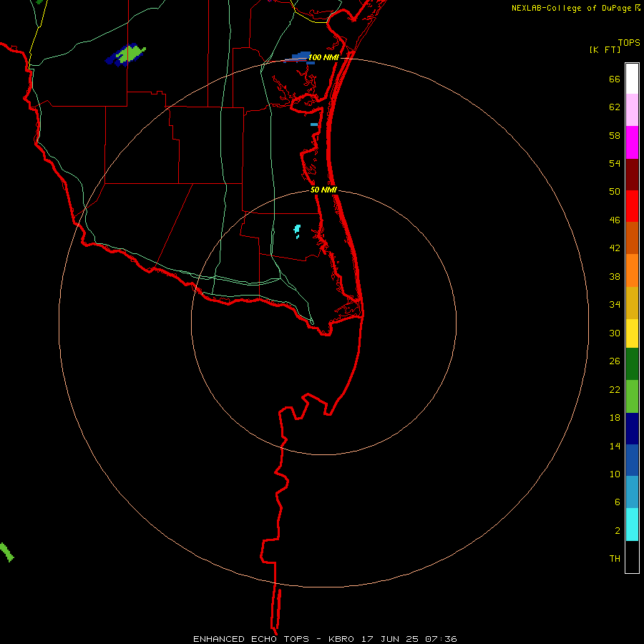Click the 58 legend value label

point(615,135)
